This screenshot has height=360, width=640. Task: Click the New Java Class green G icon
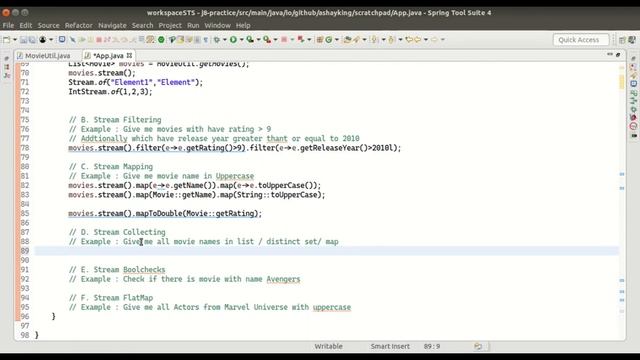point(329,40)
